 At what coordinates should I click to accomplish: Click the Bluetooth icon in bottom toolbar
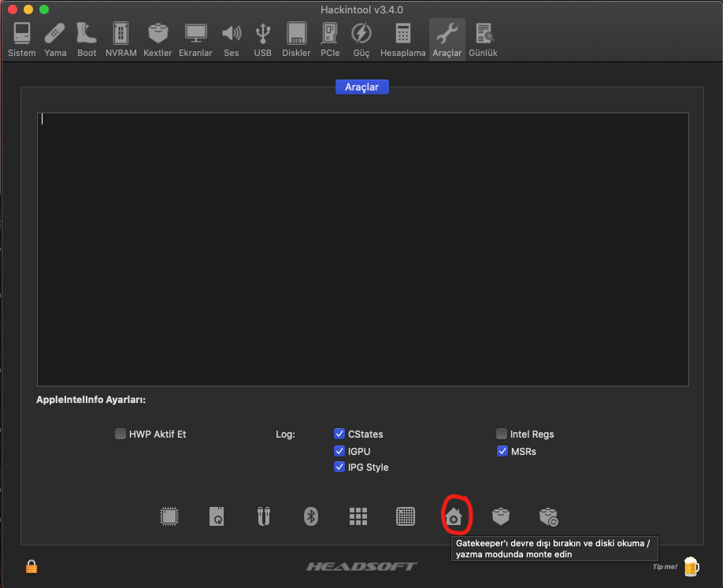tap(311, 516)
